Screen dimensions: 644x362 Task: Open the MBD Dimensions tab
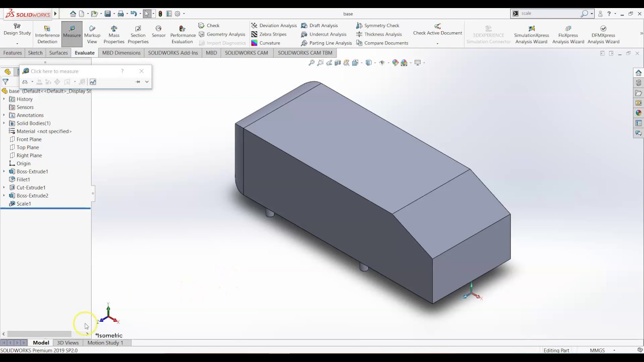tap(121, 53)
